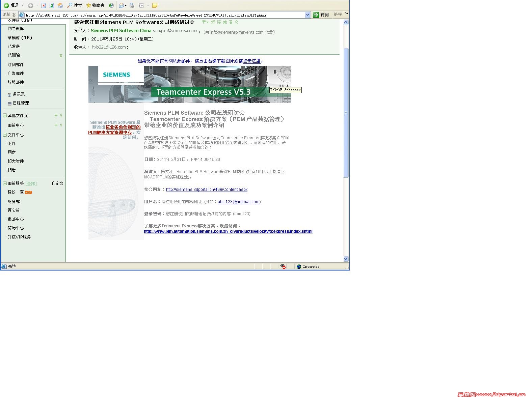Image resolution: width=532 pixels, height=399 pixels.
Task: Click the yellow note icon in IE toolbar
Action: tap(155, 5)
